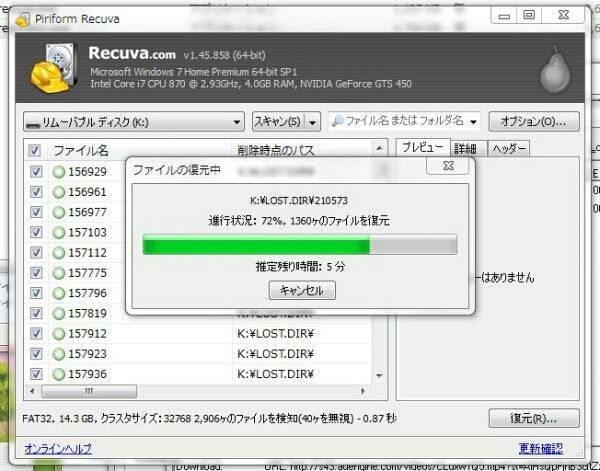Click the green status circle for 157775
The image size is (600, 471).
(59, 273)
